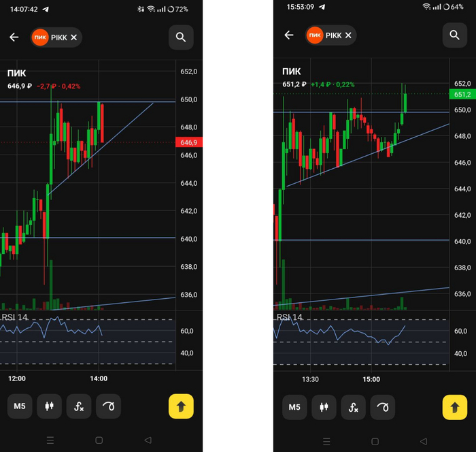The image size is (476, 452).
Task: Open indicators (fx) in right screenshot
Action: (x=354, y=407)
